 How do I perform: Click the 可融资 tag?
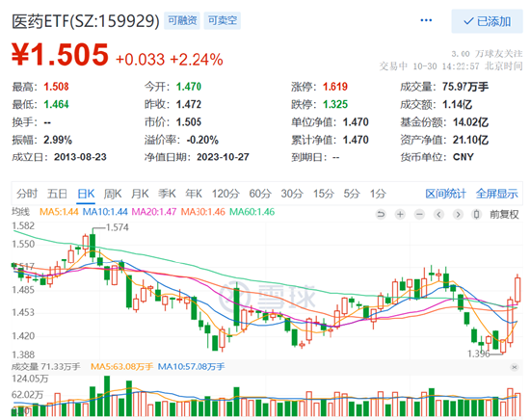tap(182, 20)
